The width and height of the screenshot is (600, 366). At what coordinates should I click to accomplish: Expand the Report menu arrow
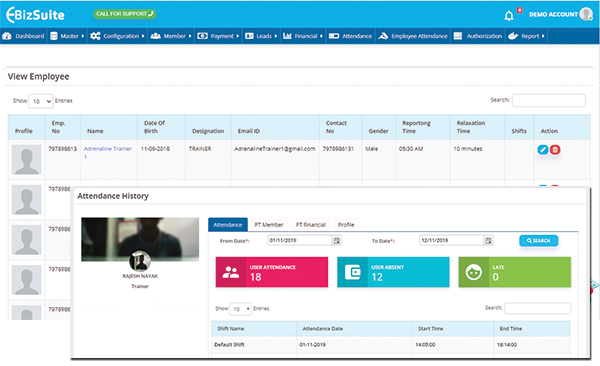pyautogui.click(x=543, y=36)
